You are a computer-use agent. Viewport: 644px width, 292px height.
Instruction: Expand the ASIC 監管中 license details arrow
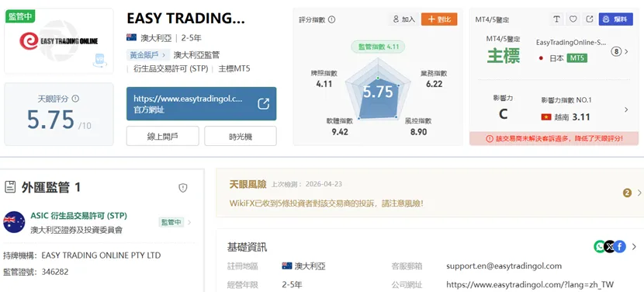click(189, 223)
